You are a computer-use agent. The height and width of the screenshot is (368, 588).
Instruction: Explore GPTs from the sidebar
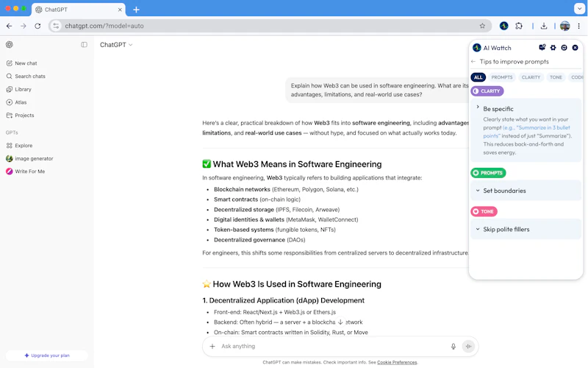(20, 145)
